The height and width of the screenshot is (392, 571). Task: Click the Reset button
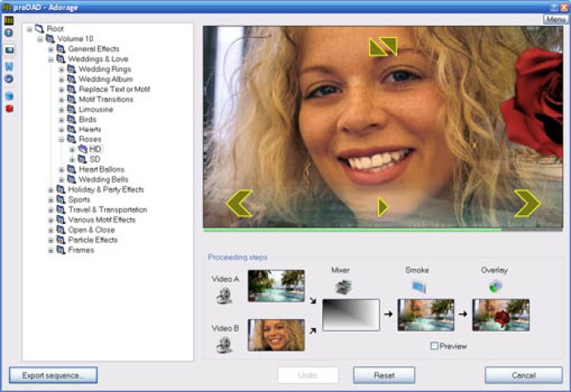pos(384,375)
